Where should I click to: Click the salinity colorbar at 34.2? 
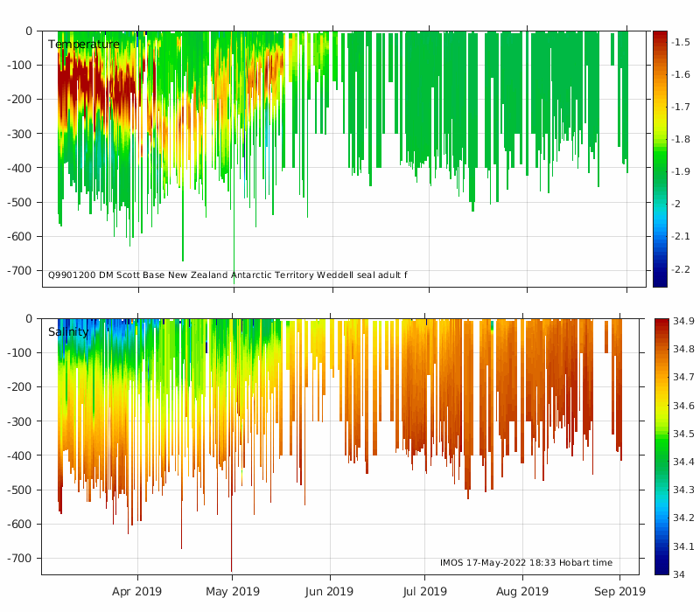(661, 518)
